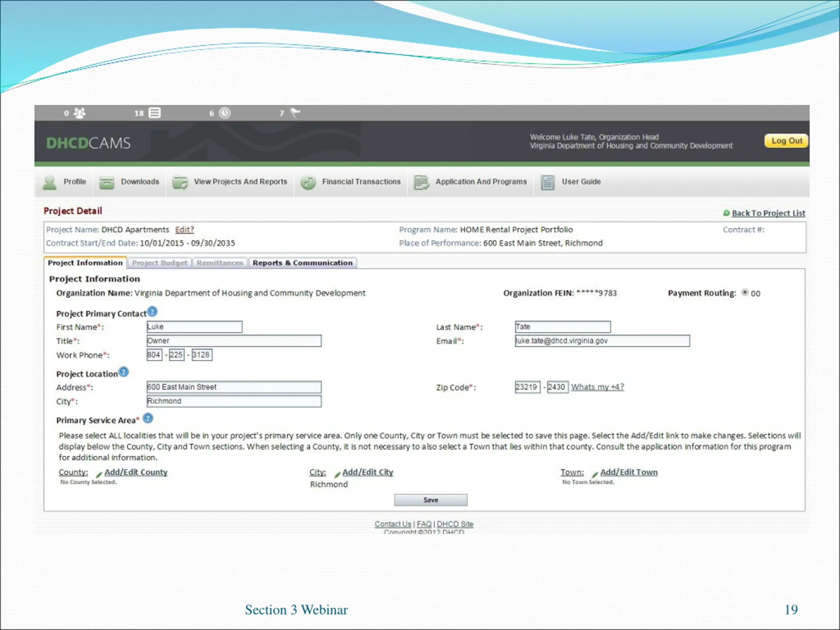Click the users group icon in top bar
The width and height of the screenshot is (840, 630).
pos(79,113)
